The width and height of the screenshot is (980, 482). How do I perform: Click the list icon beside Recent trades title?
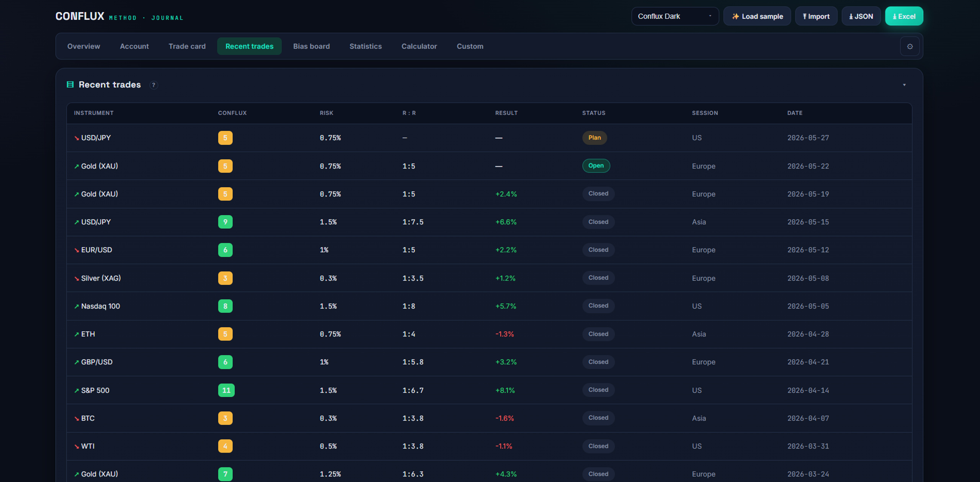coord(70,85)
